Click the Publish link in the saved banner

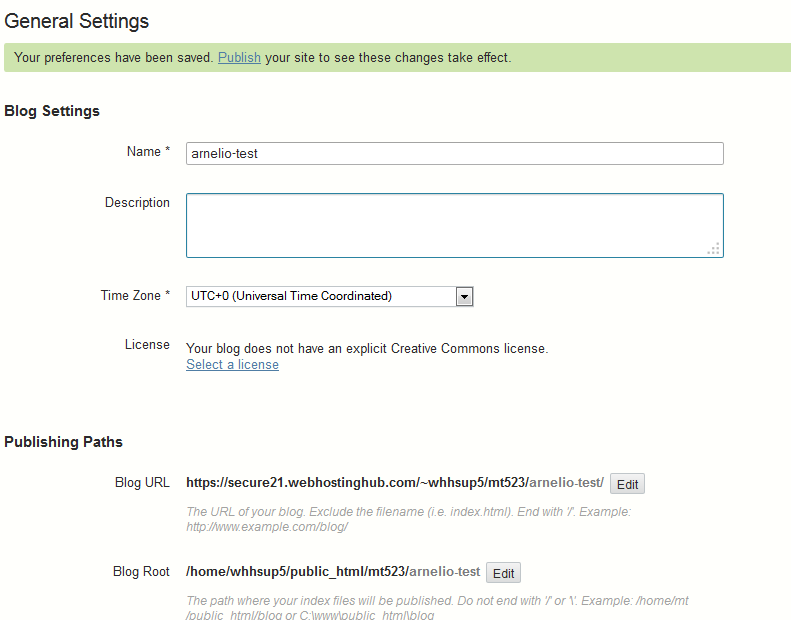tap(239, 58)
